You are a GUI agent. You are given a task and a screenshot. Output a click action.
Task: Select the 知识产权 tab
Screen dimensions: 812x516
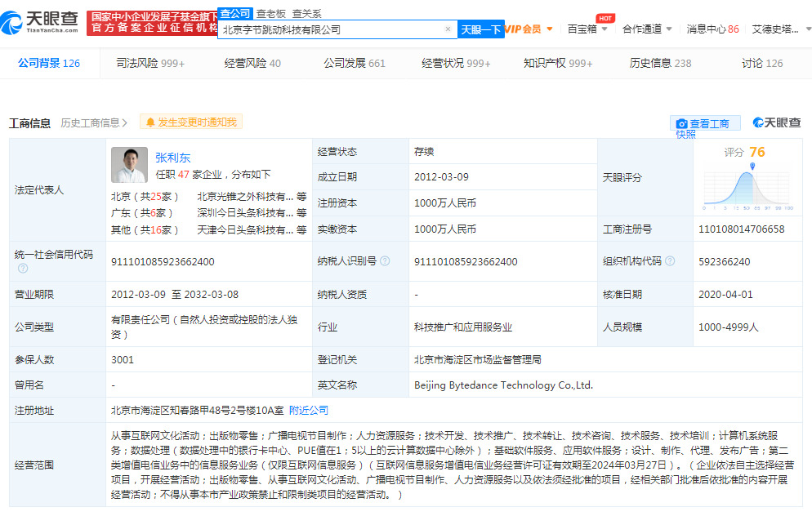pos(558,63)
